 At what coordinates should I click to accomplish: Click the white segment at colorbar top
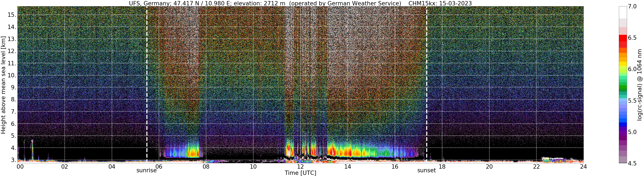tap(623, 12)
